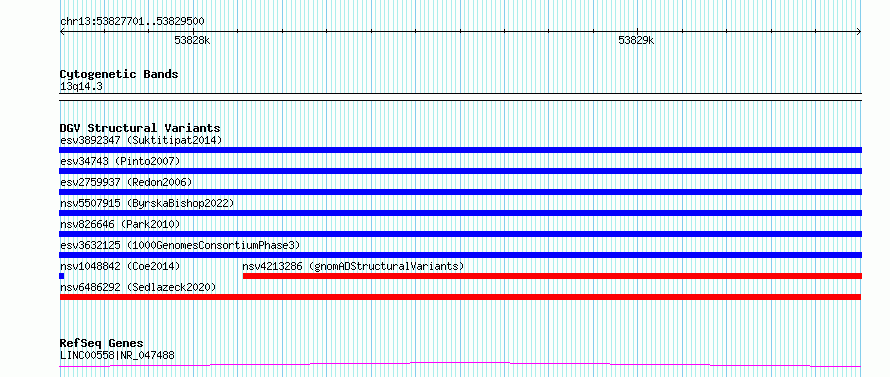Click the LINC00558|NR_047488 gene label
This screenshot has width=890, height=377.
117,355
